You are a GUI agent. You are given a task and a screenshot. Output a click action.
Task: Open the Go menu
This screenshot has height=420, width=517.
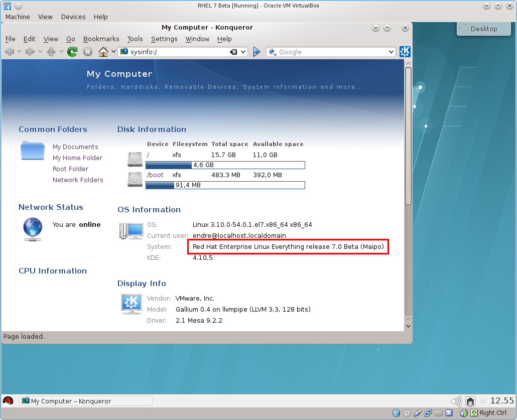tap(71, 39)
